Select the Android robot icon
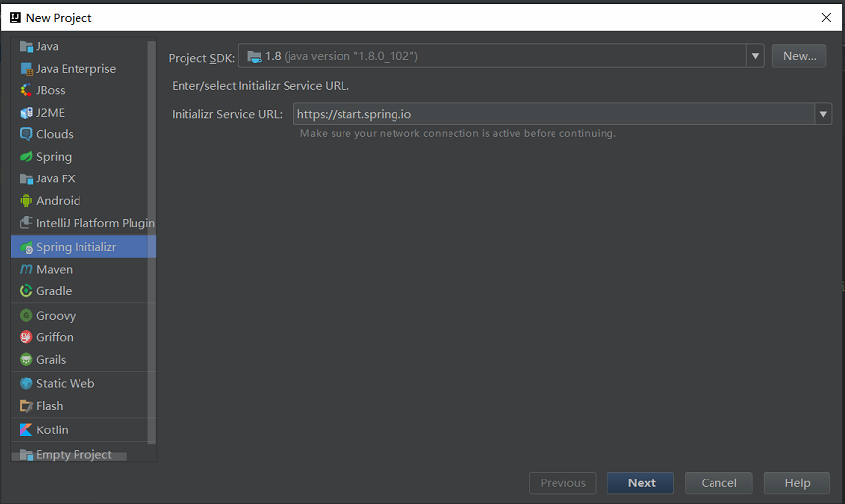This screenshot has height=504, width=845. (x=26, y=201)
